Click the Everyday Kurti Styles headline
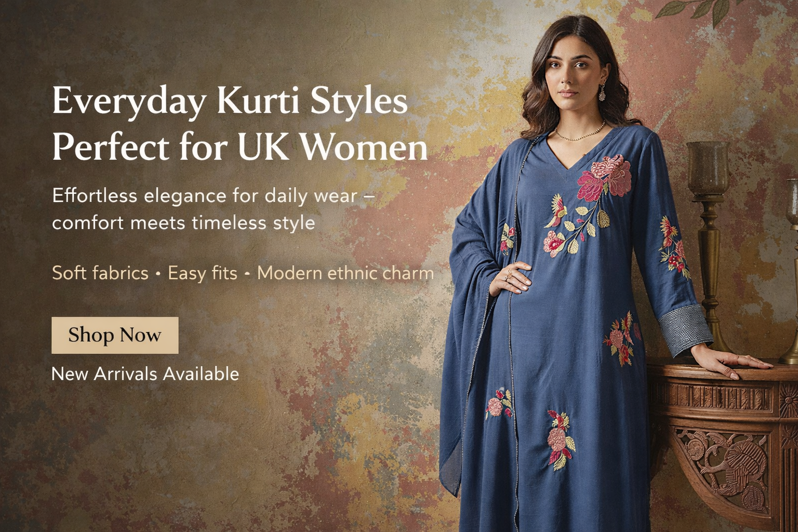The image size is (798, 532). (230, 100)
